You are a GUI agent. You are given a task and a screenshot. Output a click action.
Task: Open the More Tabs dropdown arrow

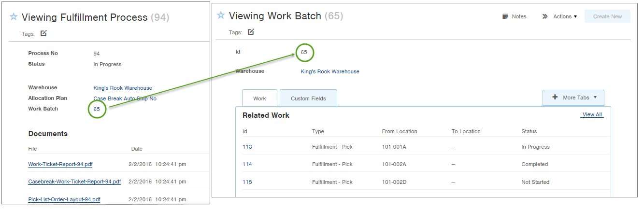595,98
